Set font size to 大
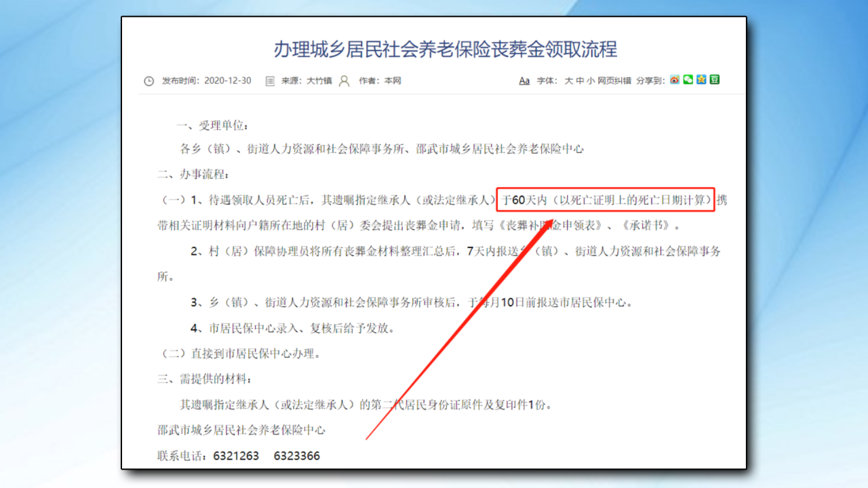Screen dimensions: 868x488 coord(569,81)
